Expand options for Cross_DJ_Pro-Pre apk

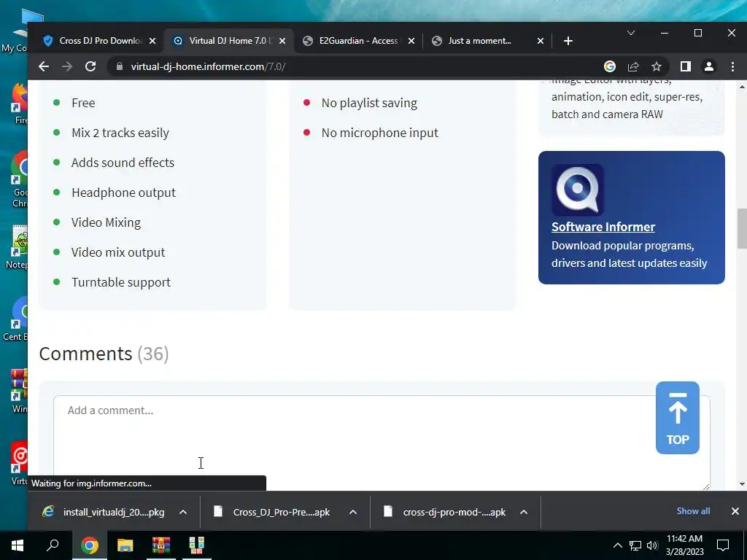click(x=353, y=512)
